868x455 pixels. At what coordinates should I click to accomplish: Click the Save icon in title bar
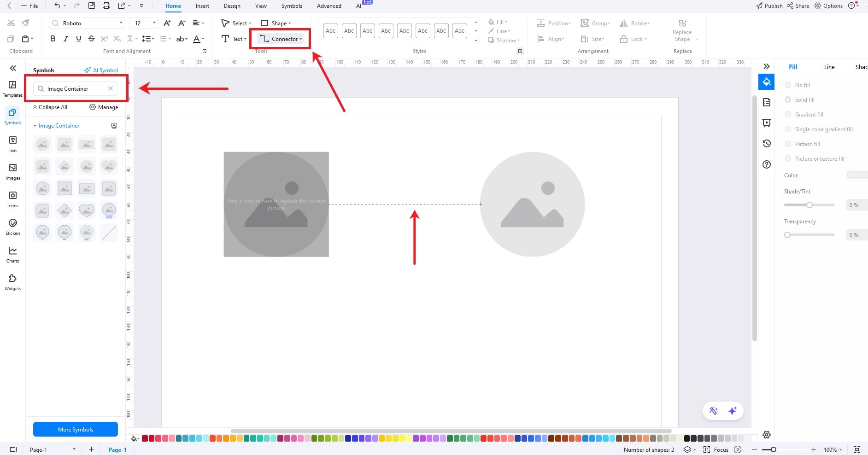pos(92,6)
